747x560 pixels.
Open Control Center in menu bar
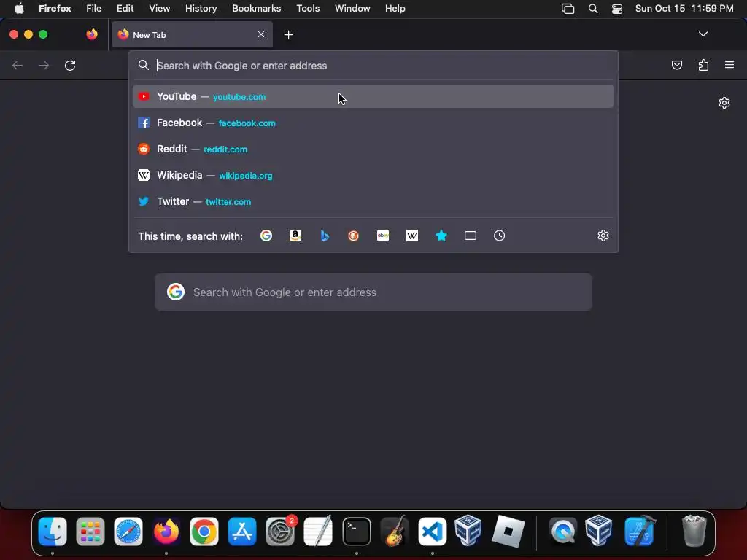click(617, 9)
